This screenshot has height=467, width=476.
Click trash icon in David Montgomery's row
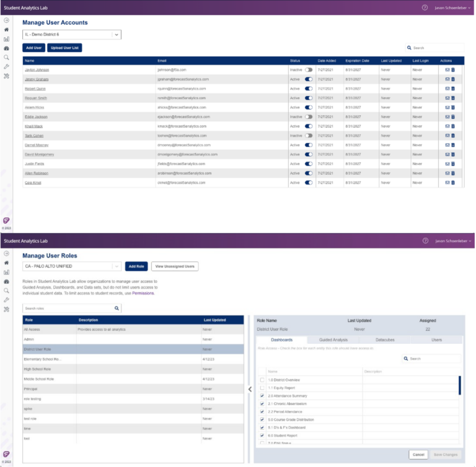coord(453,154)
